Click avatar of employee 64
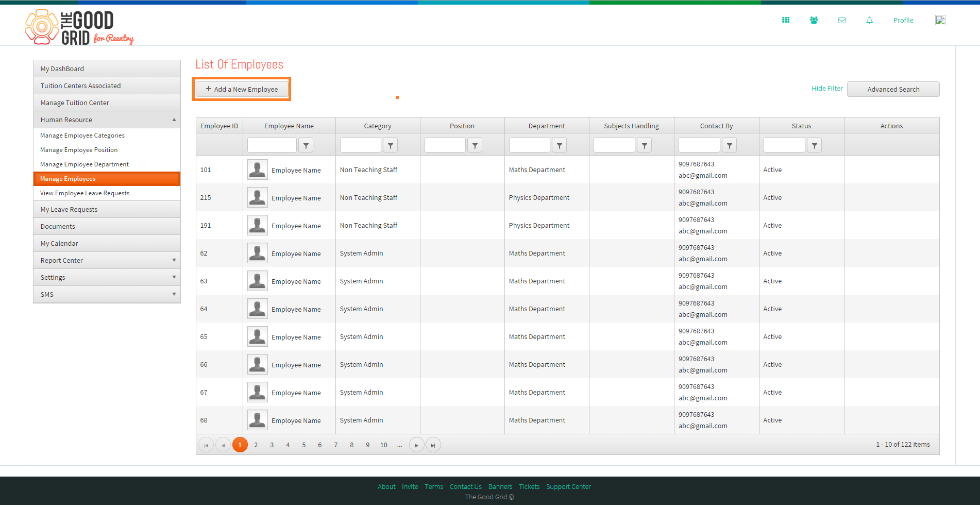 click(x=258, y=309)
